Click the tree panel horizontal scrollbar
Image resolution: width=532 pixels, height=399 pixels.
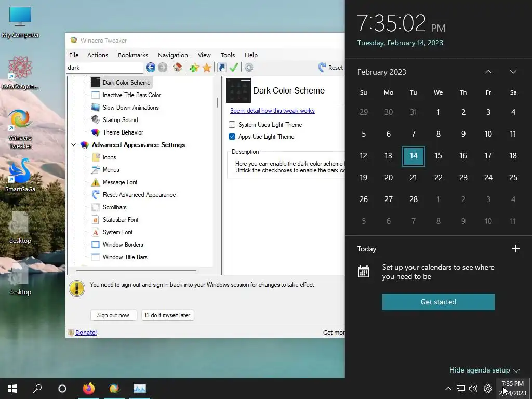tap(137, 271)
